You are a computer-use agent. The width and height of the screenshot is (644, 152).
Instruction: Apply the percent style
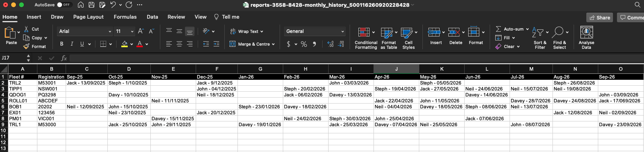(304, 44)
